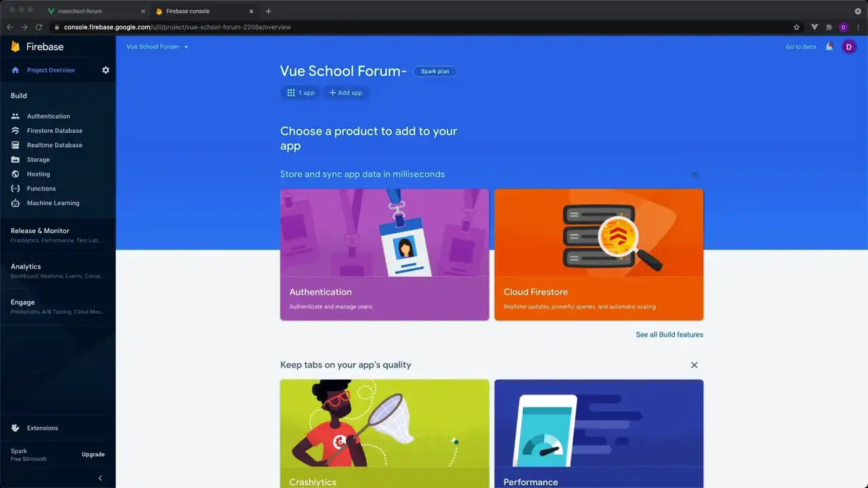
Task: Dismiss the Keep tabs on quality section
Action: (x=694, y=365)
